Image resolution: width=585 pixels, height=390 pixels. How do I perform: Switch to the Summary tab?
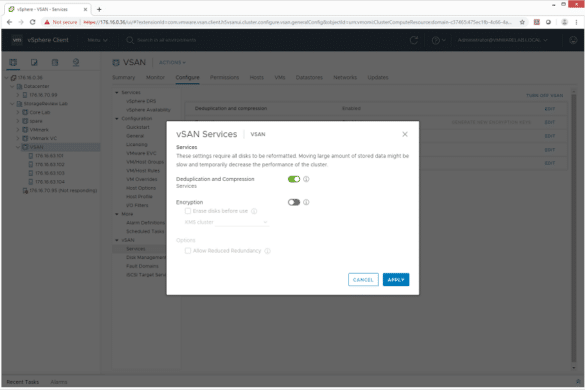pyautogui.click(x=123, y=77)
